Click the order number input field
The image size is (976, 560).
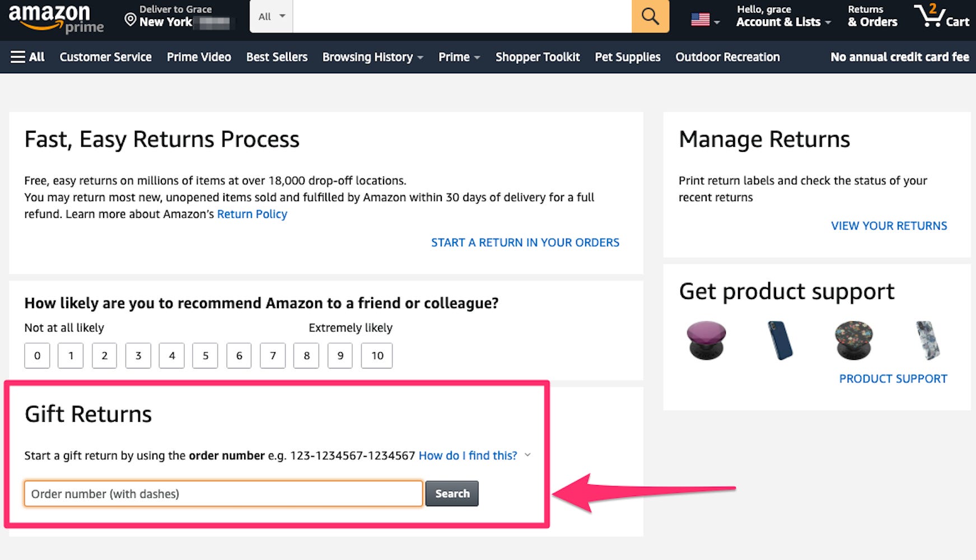[223, 494]
